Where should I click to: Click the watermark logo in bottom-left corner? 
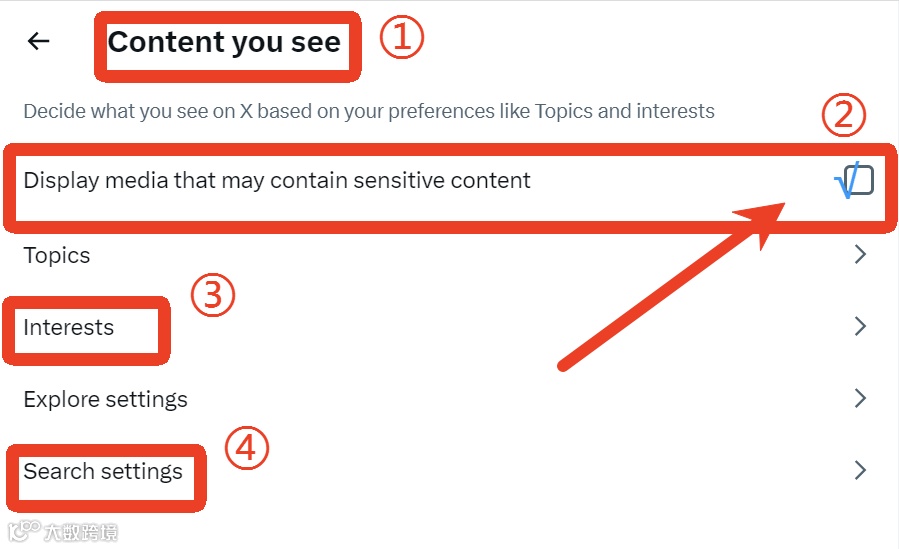[23, 529]
